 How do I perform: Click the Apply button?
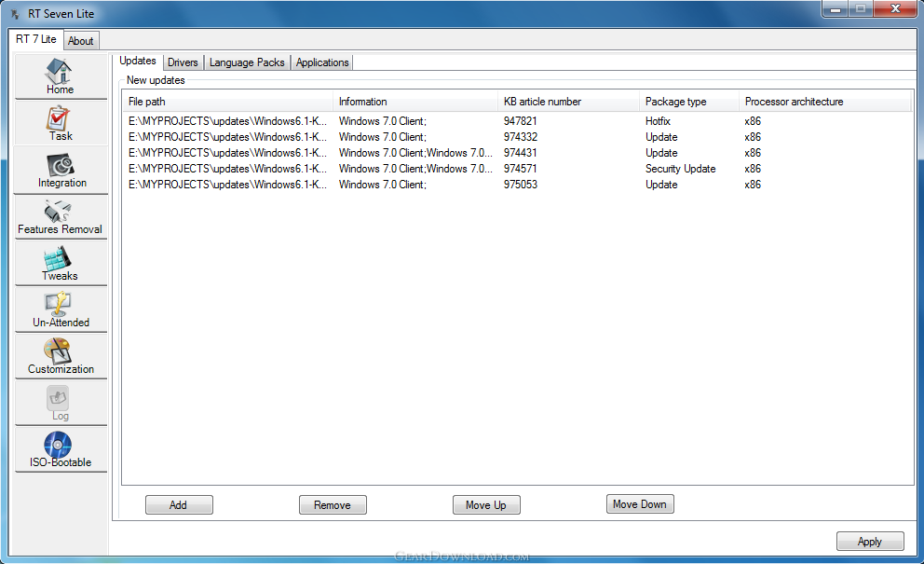point(870,542)
